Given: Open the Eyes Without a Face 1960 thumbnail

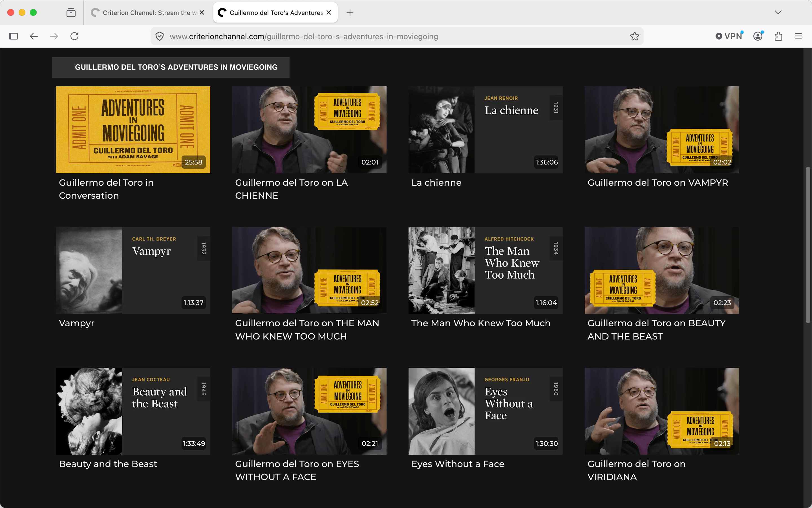Looking at the screenshot, I should 486,411.
